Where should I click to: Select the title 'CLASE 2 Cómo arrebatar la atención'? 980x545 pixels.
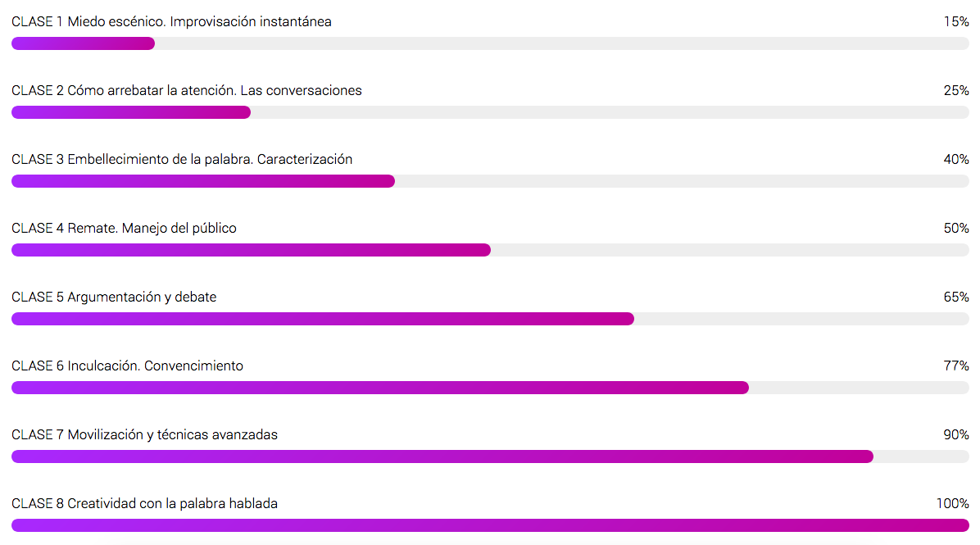click(x=124, y=91)
